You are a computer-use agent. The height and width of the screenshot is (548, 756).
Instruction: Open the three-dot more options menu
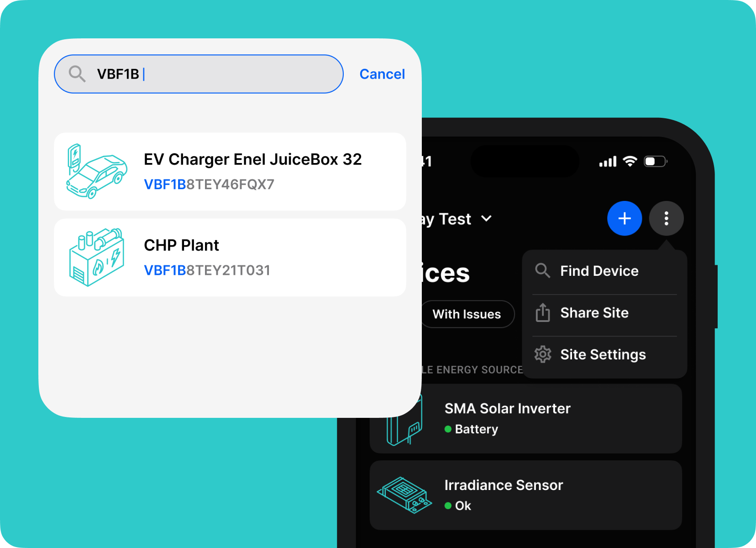pos(666,218)
